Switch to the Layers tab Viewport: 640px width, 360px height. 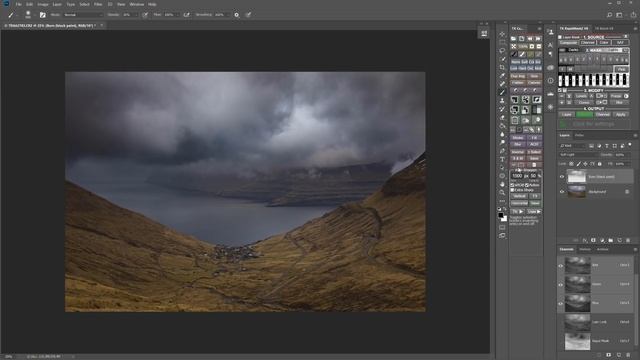pos(565,135)
